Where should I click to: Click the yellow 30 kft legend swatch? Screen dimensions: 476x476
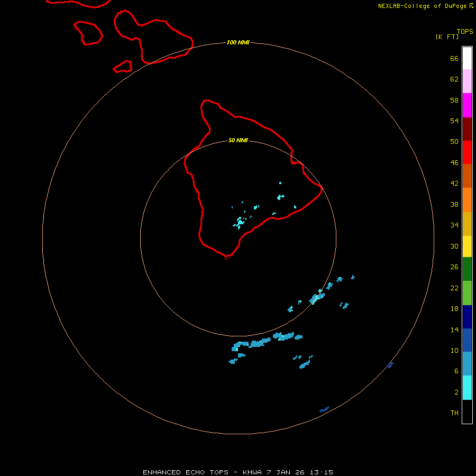tap(467, 246)
